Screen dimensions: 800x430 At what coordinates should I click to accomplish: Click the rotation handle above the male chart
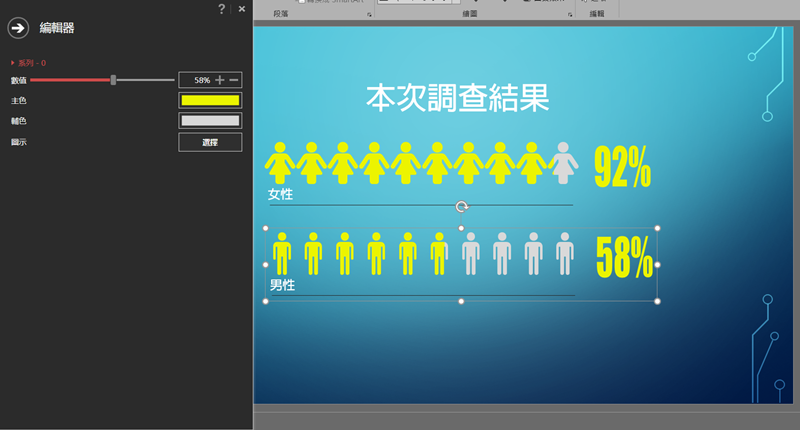click(x=462, y=207)
